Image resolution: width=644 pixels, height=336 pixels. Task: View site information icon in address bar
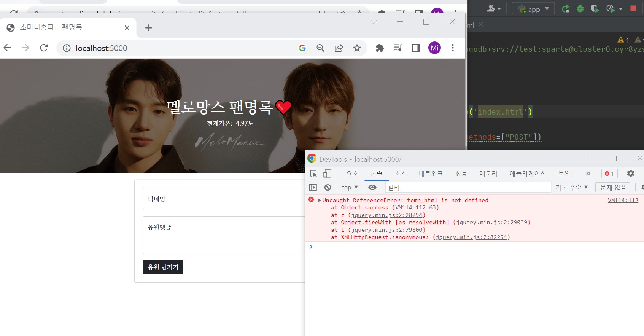point(67,48)
